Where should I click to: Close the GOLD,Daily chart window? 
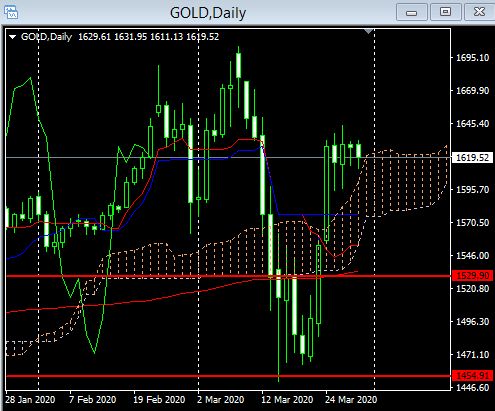479,12
